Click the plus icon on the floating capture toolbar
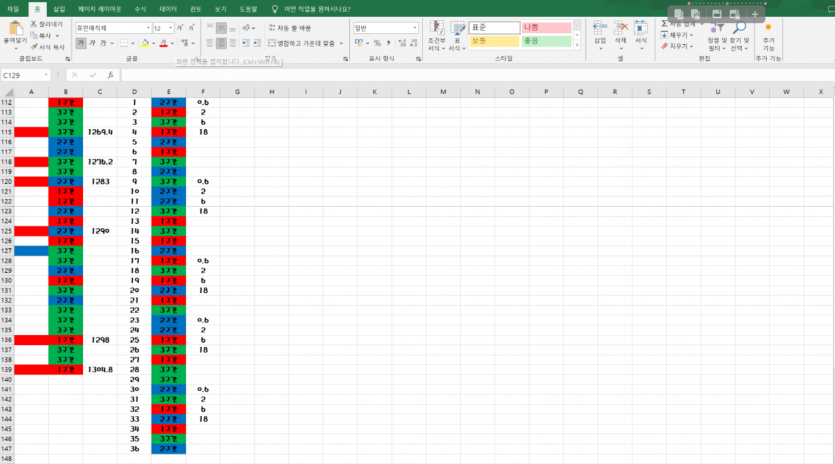The width and height of the screenshot is (835, 464). pyautogui.click(x=755, y=14)
